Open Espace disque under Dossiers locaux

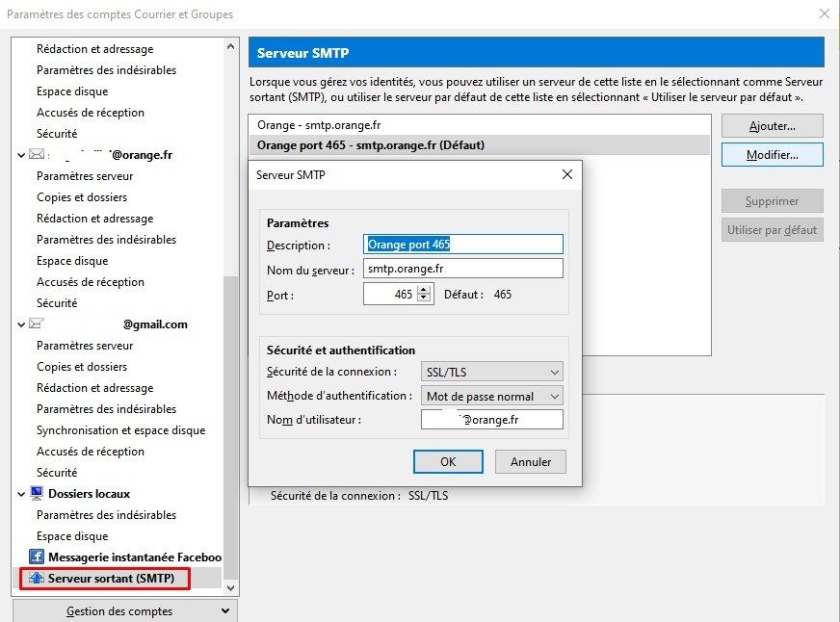click(72, 535)
